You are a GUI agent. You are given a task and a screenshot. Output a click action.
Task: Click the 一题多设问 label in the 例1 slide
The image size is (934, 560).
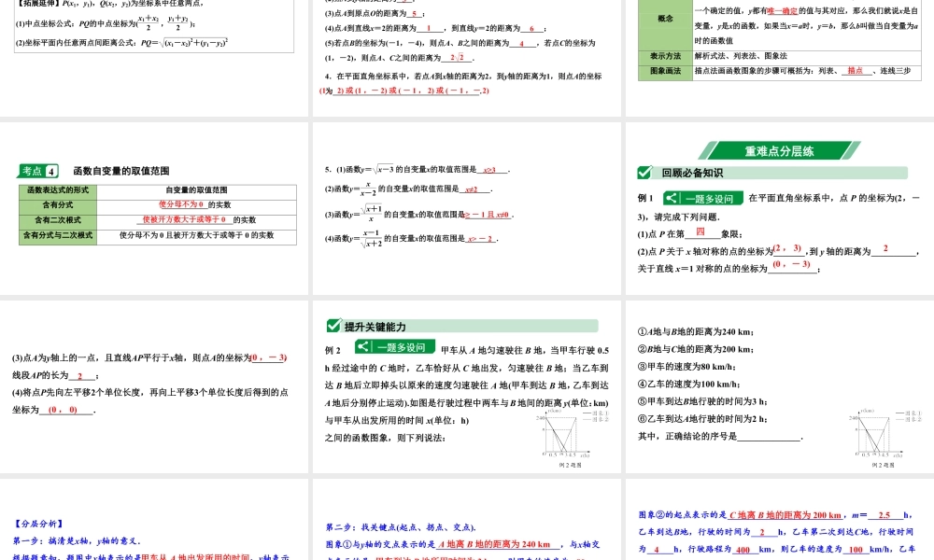[x=712, y=199]
